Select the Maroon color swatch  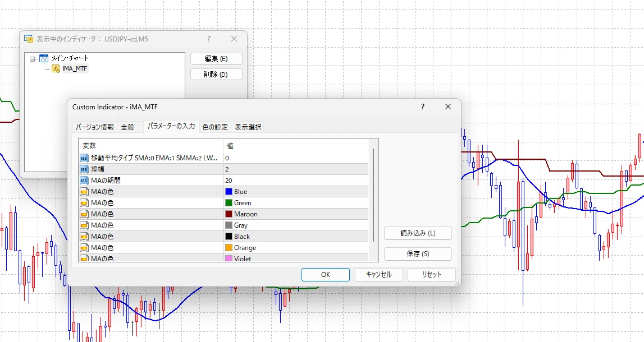click(229, 214)
